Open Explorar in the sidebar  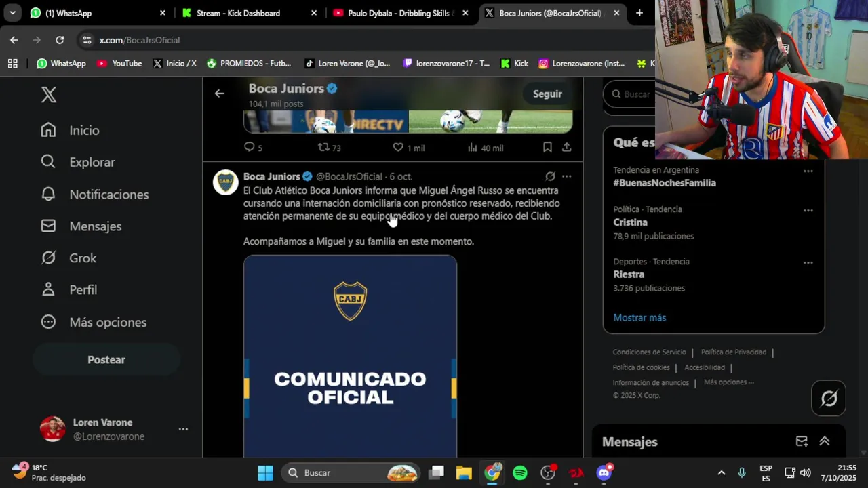point(77,162)
